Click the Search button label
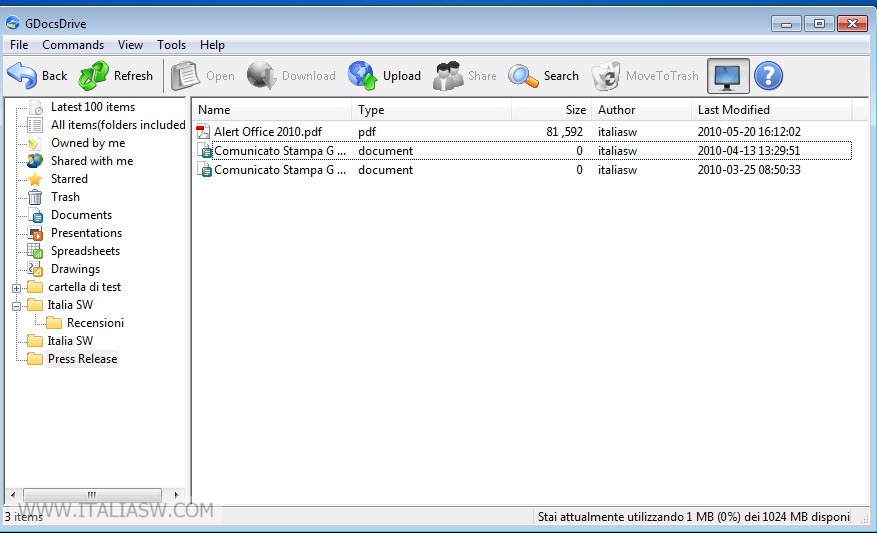Image resolution: width=877 pixels, height=533 pixels. (x=561, y=76)
